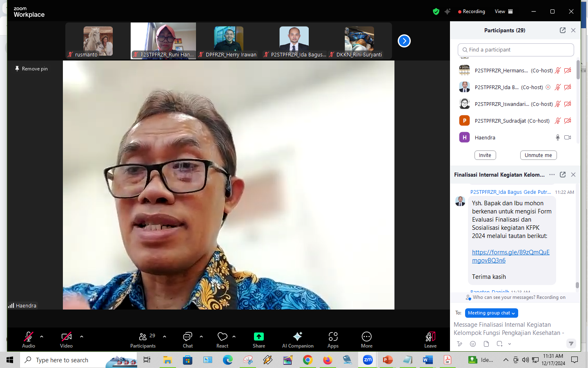Open the AI Companion panel
588x368 pixels.
click(298, 339)
